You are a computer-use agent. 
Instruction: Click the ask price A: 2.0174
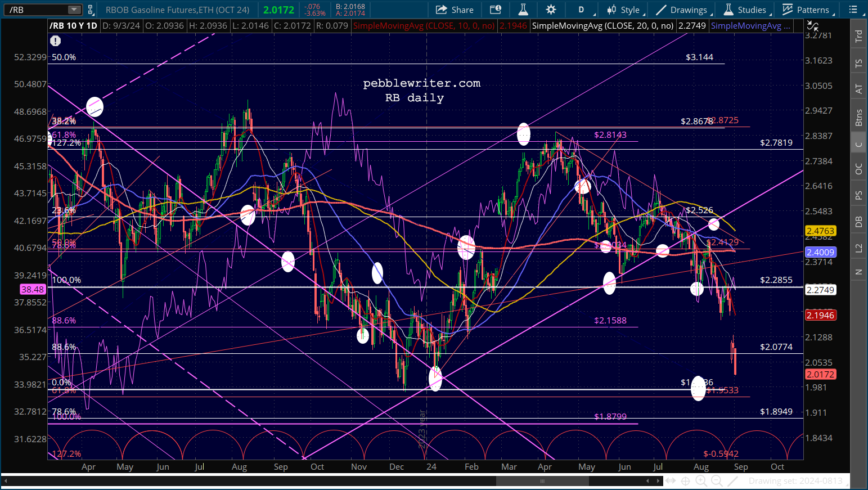(x=350, y=14)
